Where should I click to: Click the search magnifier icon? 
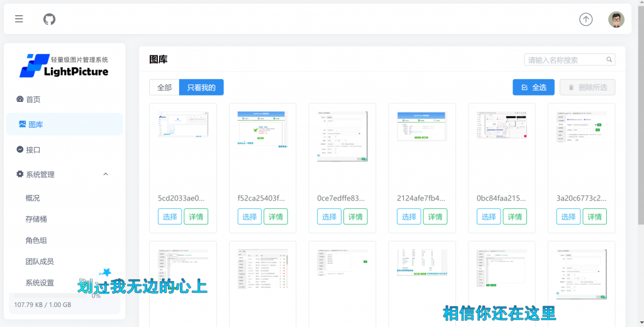click(609, 60)
